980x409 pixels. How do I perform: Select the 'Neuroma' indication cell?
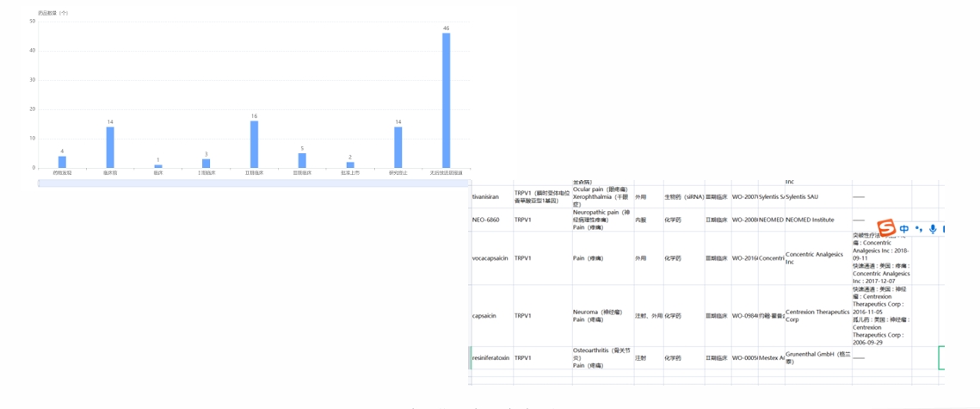(x=602, y=316)
